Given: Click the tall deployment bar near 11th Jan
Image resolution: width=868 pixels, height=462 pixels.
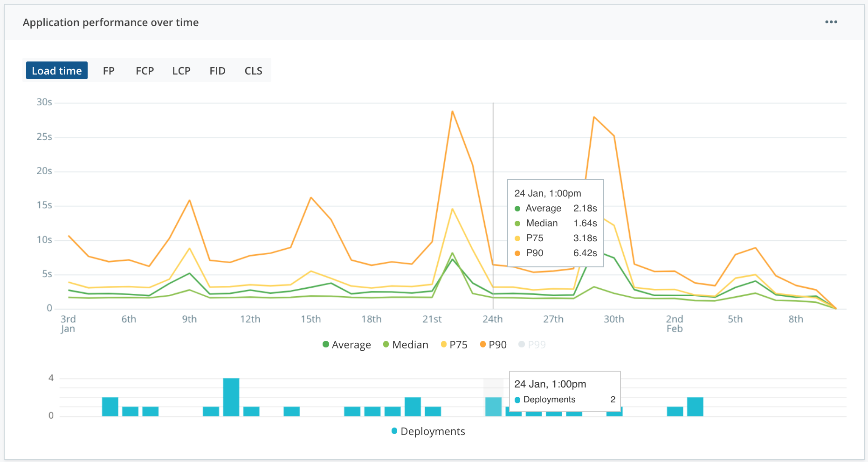Looking at the screenshot, I should (x=231, y=396).
